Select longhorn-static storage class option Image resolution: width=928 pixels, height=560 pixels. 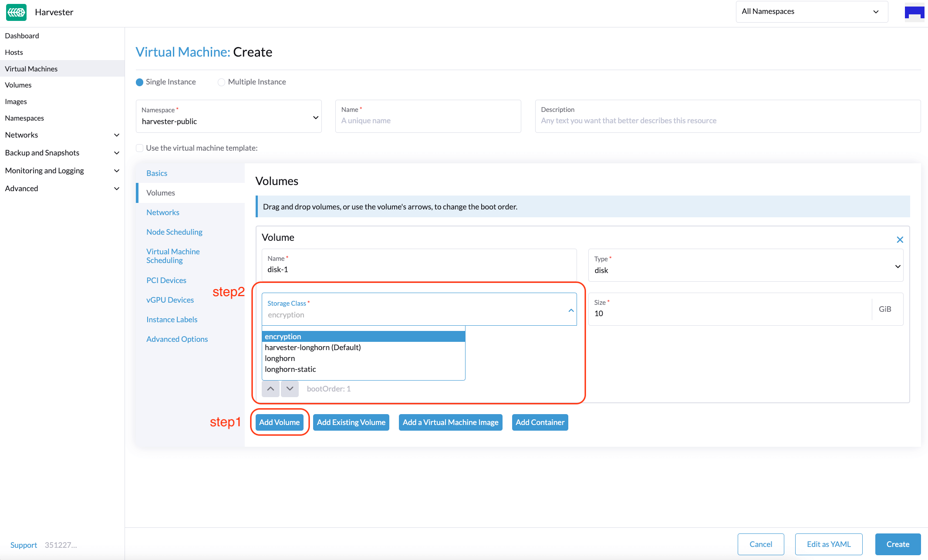click(288, 369)
